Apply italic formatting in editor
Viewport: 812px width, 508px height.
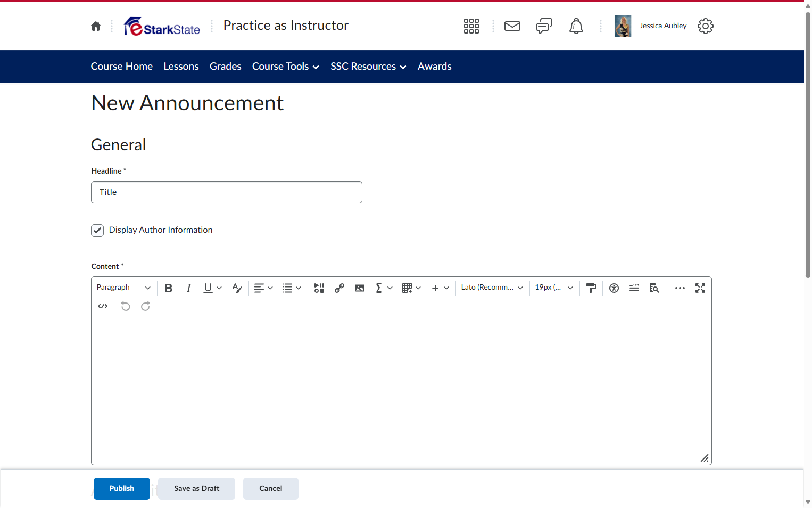coord(188,288)
